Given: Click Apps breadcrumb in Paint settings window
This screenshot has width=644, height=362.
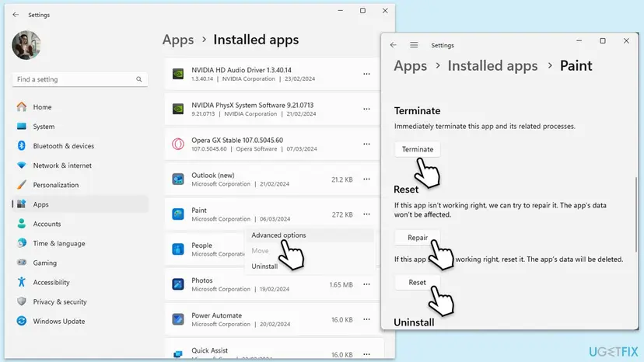Looking at the screenshot, I should coord(411,66).
